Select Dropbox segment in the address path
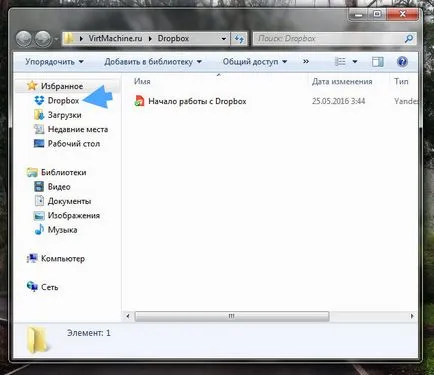Image resolution: width=434 pixels, height=375 pixels. (173, 39)
